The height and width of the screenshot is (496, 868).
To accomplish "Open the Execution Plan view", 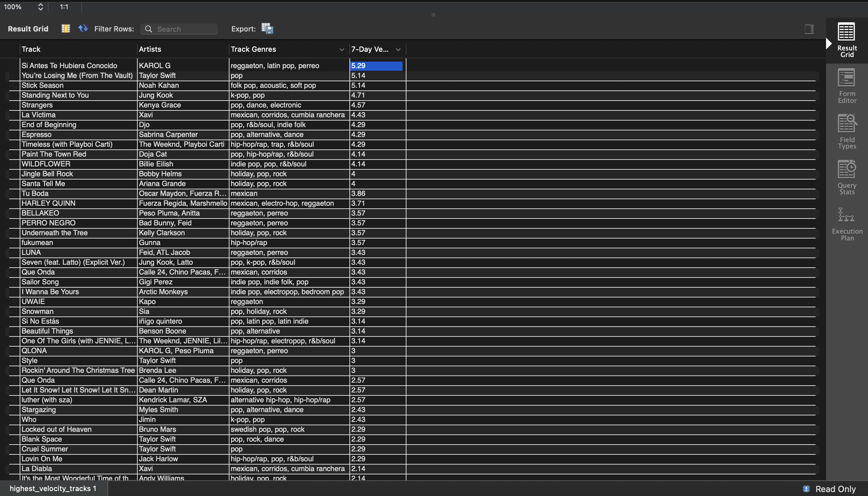I will 847,223.
